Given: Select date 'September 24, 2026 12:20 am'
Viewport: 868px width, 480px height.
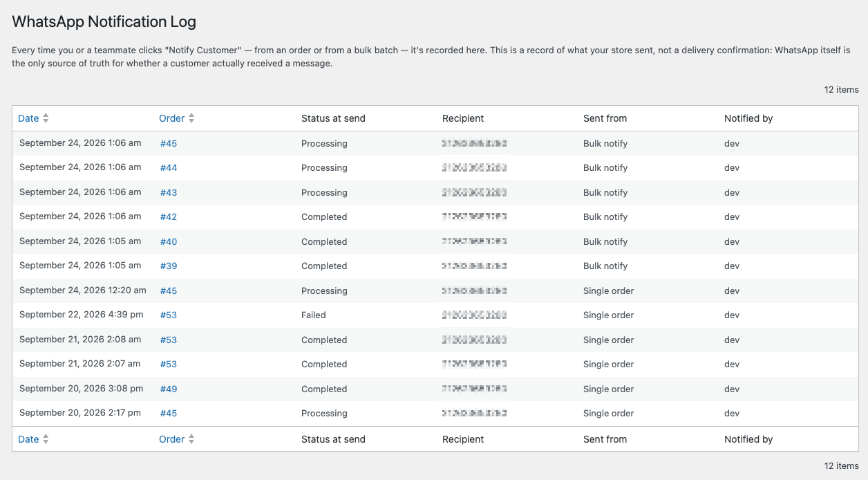Looking at the screenshot, I should (83, 290).
